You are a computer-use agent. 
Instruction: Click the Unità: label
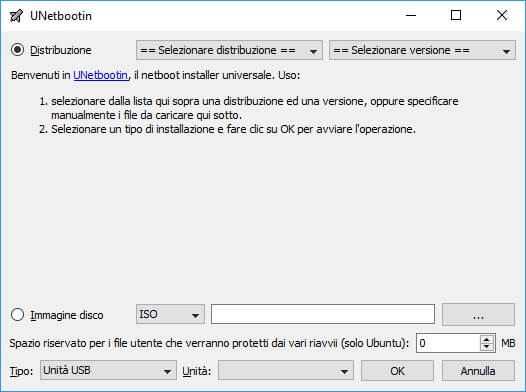(x=197, y=371)
